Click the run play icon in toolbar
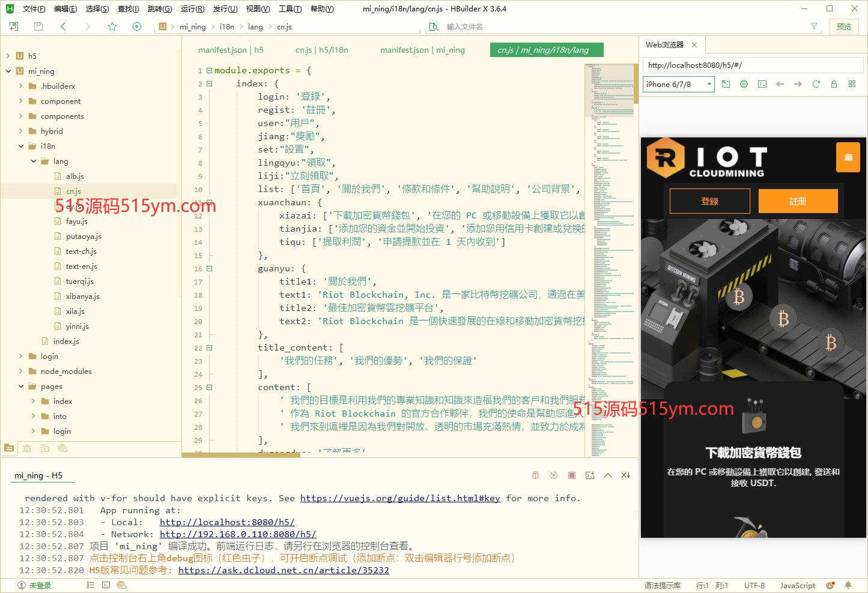 (x=137, y=26)
